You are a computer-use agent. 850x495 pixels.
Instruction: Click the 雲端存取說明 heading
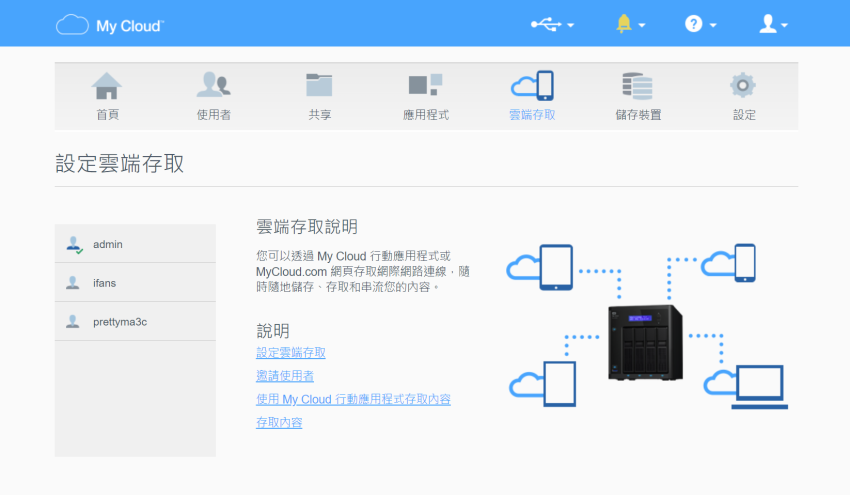(307, 227)
